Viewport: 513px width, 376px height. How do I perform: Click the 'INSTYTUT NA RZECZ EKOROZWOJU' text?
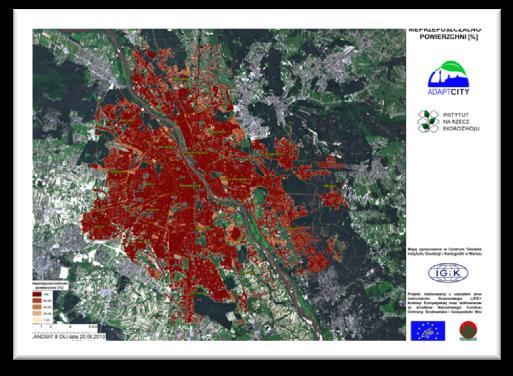coord(461,122)
